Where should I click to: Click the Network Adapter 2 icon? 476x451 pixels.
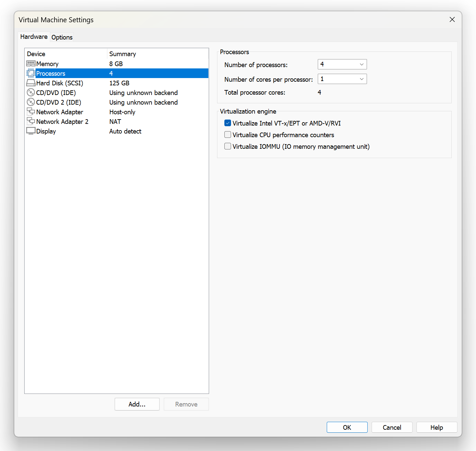(x=31, y=121)
